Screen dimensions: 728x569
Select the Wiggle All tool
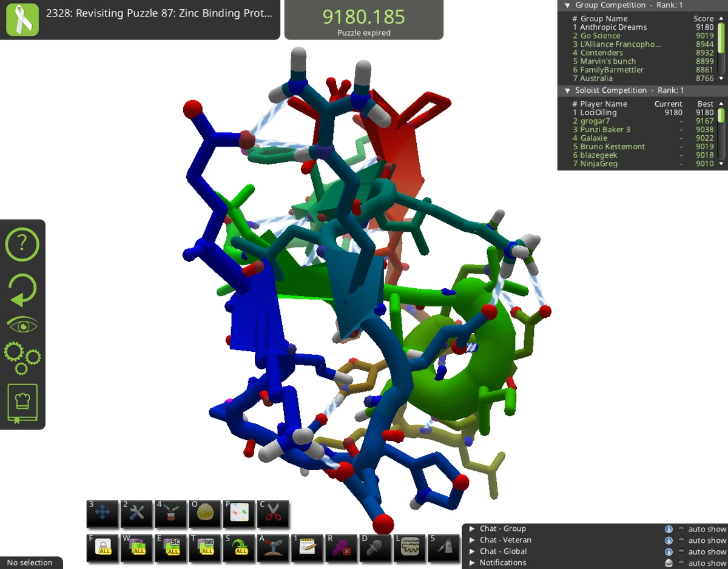click(x=136, y=549)
